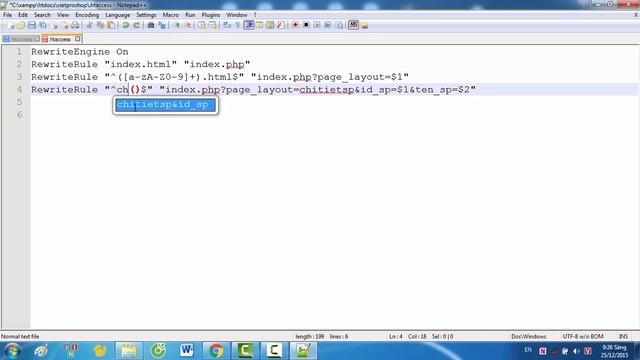Click the ABC spell-check toolbar icon

click(x=353, y=25)
